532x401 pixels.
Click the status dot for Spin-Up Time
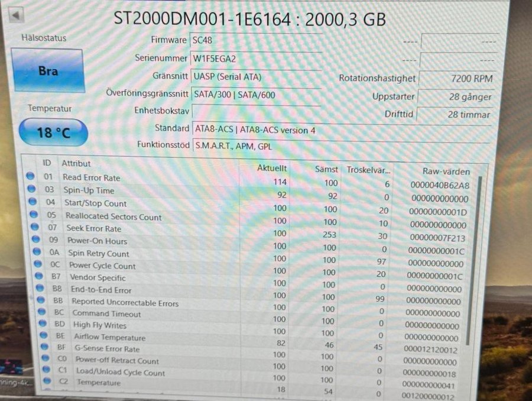tap(31, 189)
